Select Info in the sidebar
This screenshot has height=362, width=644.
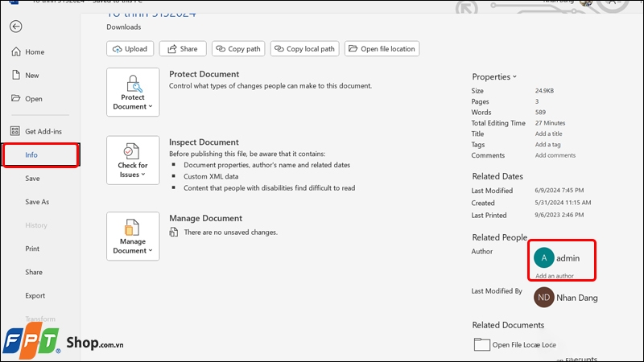[x=31, y=154]
